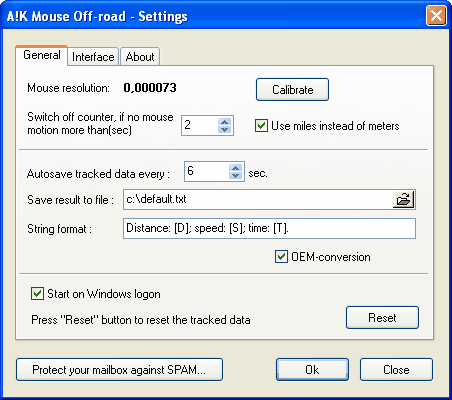Increase autosave interval with up arrow
Image resolution: width=452 pixels, height=400 pixels.
click(x=236, y=168)
